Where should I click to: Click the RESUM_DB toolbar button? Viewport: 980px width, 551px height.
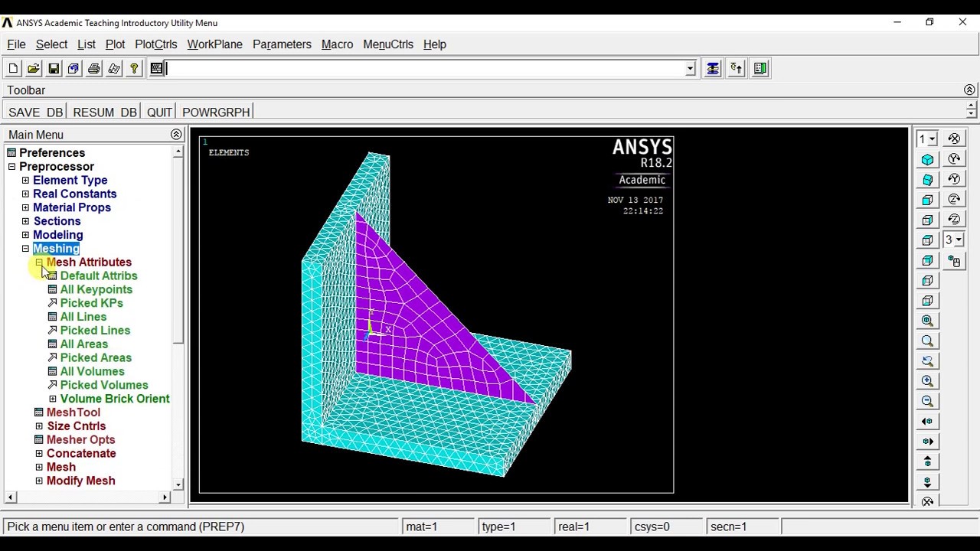click(x=105, y=112)
